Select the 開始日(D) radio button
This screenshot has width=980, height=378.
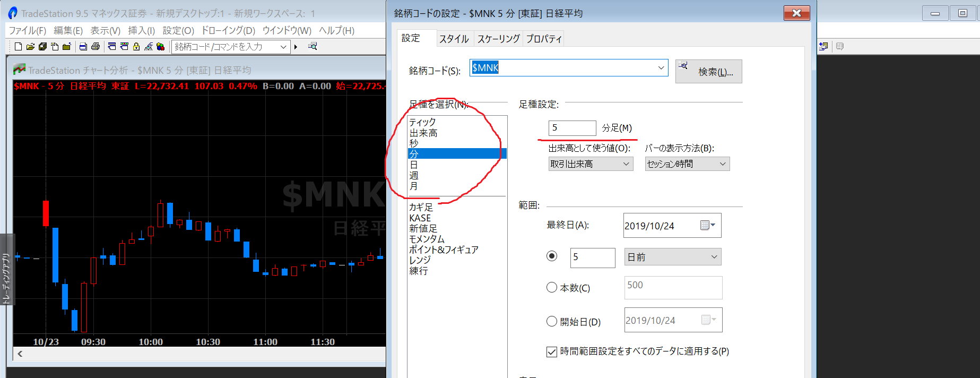click(x=552, y=322)
